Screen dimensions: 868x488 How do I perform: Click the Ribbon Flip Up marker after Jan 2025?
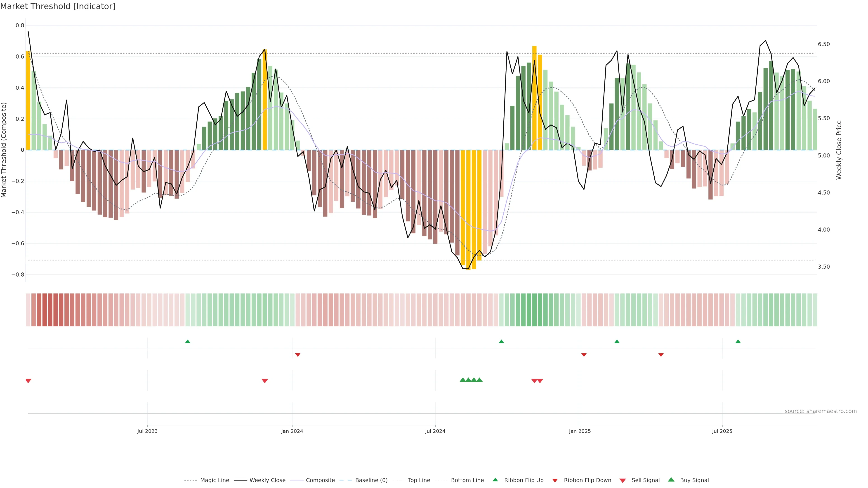617,342
